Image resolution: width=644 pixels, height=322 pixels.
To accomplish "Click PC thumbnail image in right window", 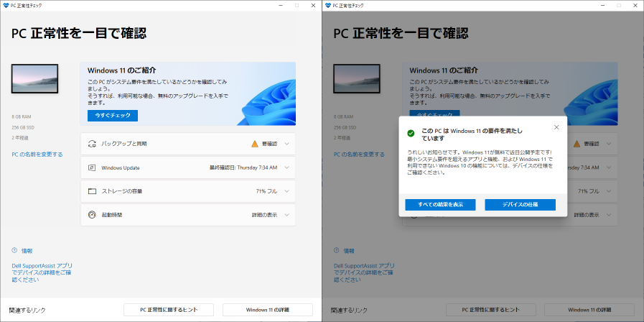I will point(357,78).
